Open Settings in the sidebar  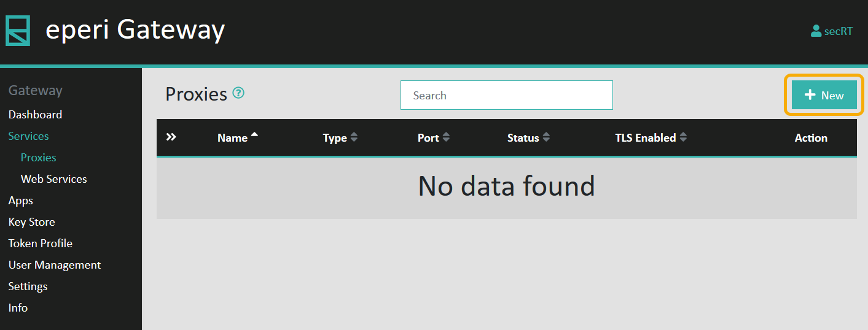[28, 286]
